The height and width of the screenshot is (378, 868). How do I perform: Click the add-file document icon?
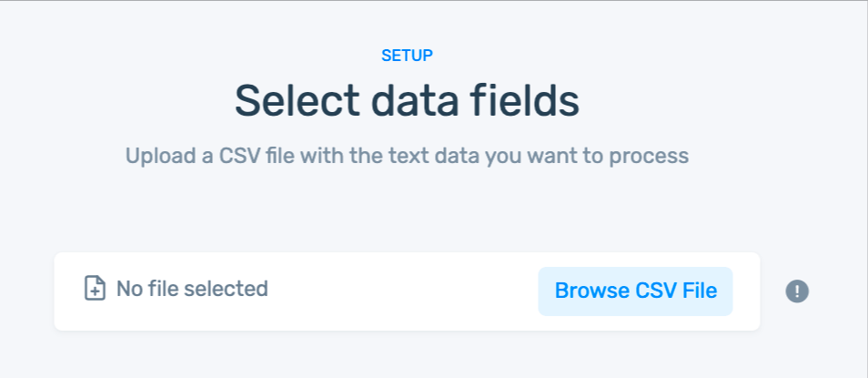[x=95, y=290]
